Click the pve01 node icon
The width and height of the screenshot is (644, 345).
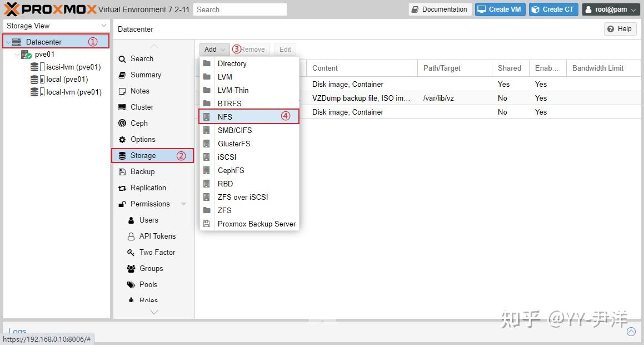pos(26,55)
